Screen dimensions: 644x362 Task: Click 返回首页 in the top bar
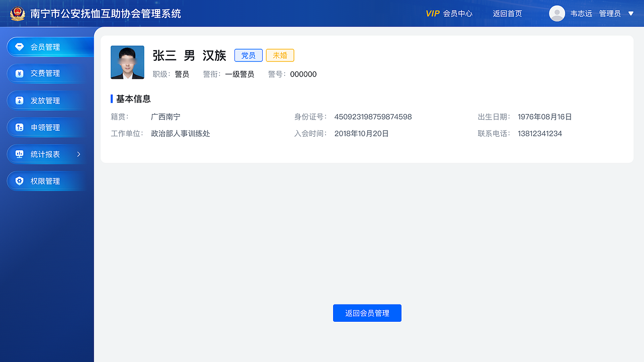507,14
